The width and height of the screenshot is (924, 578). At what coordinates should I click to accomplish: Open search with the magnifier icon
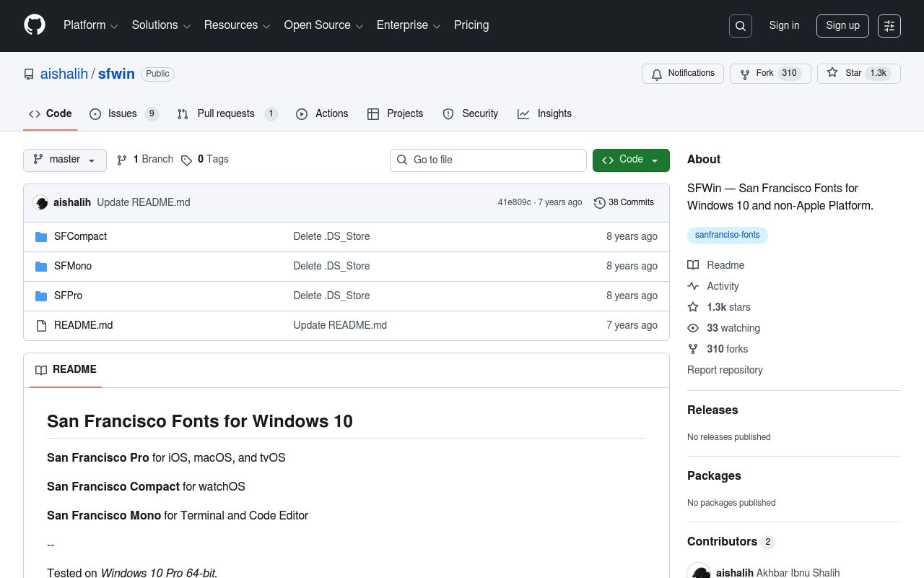pyautogui.click(x=741, y=26)
